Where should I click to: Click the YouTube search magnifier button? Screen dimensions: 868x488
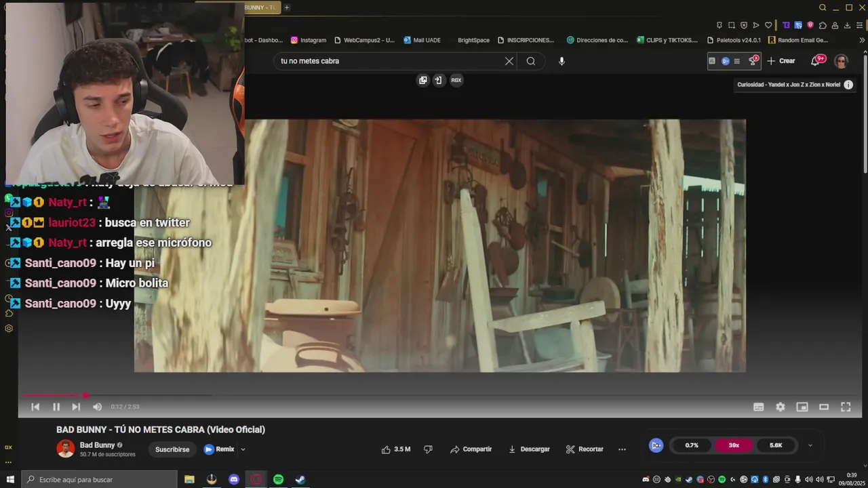pos(531,61)
